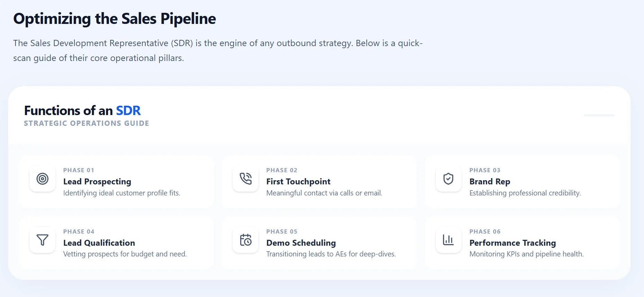
Task: Click 'Establishing professional credibility.' description
Action: (525, 193)
